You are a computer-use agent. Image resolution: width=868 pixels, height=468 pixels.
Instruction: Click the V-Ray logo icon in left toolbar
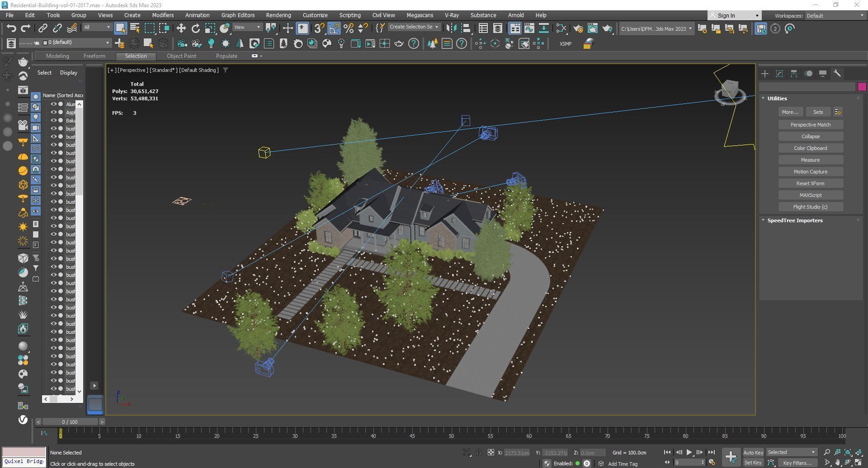pyautogui.click(x=23, y=420)
